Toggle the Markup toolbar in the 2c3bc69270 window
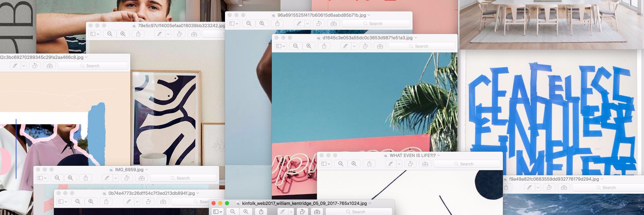 tap(50, 66)
